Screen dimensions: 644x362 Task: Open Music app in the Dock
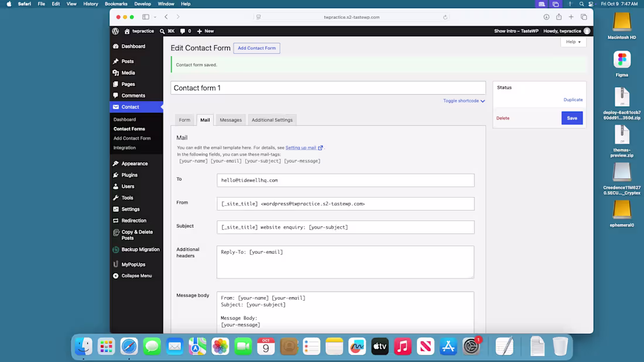click(403, 346)
